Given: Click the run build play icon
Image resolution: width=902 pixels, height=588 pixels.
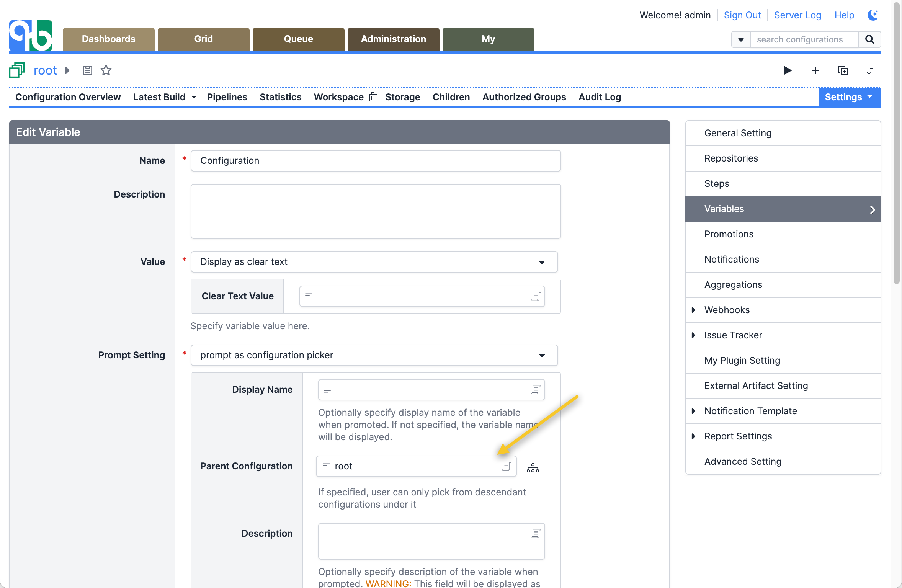Looking at the screenshot, I should (x=787, y=70).
